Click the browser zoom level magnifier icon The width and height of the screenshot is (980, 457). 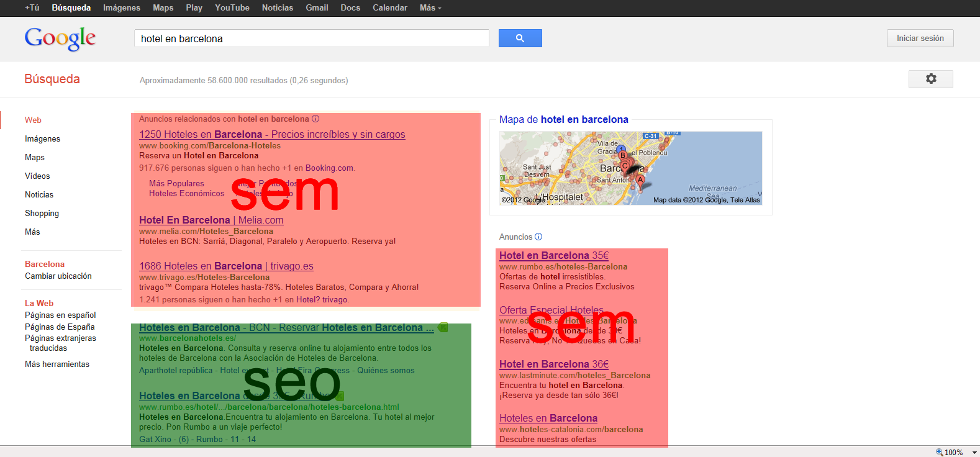point(939,452)
